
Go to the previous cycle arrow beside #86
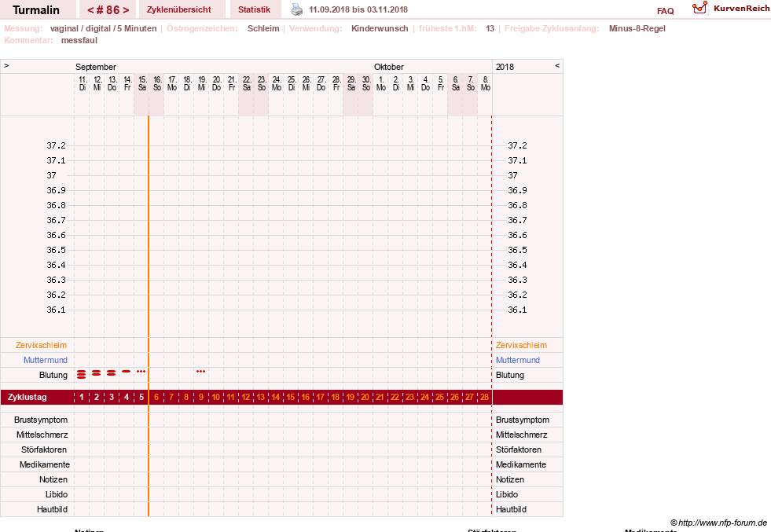coord(90,10)
